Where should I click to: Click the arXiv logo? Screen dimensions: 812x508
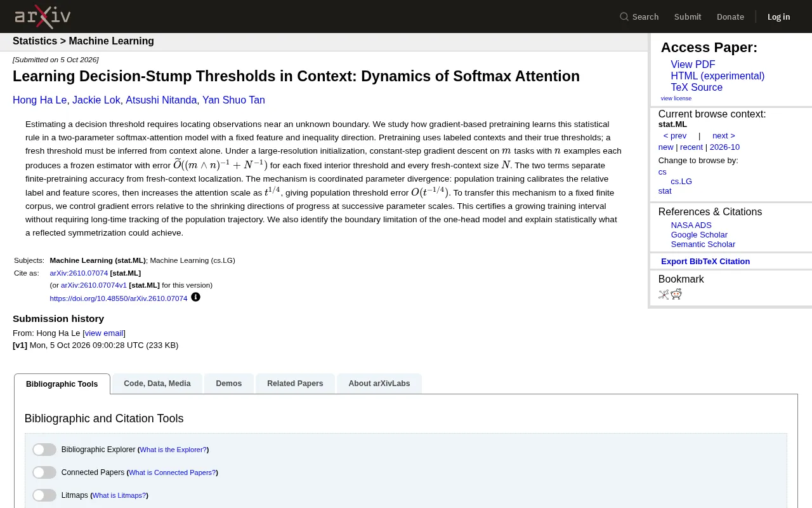43,17
